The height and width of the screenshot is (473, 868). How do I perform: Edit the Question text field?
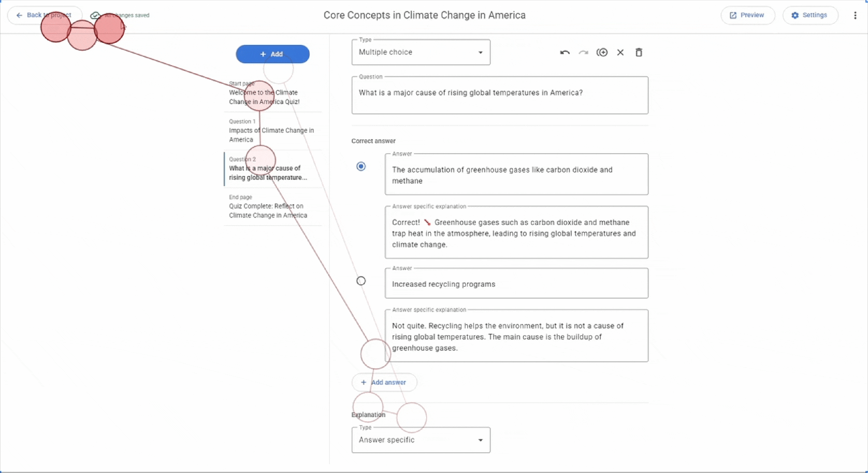click(x=500, y=95)
